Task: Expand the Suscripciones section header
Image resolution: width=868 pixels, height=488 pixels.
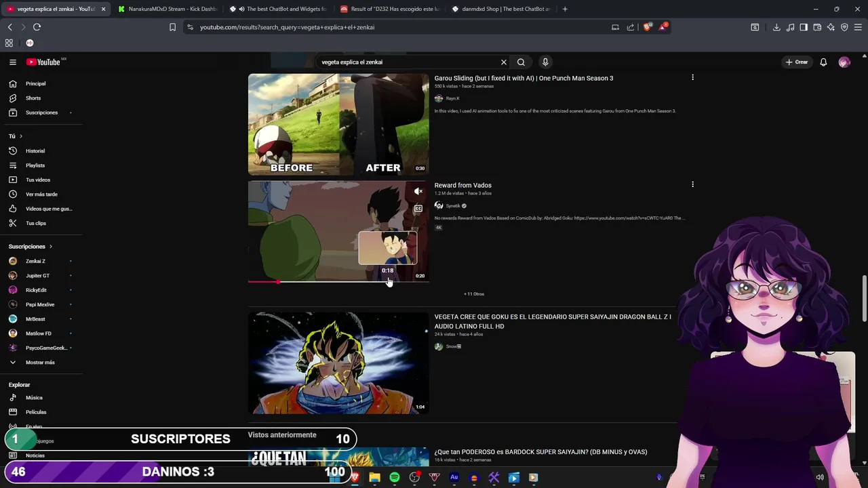Action: 31,246
